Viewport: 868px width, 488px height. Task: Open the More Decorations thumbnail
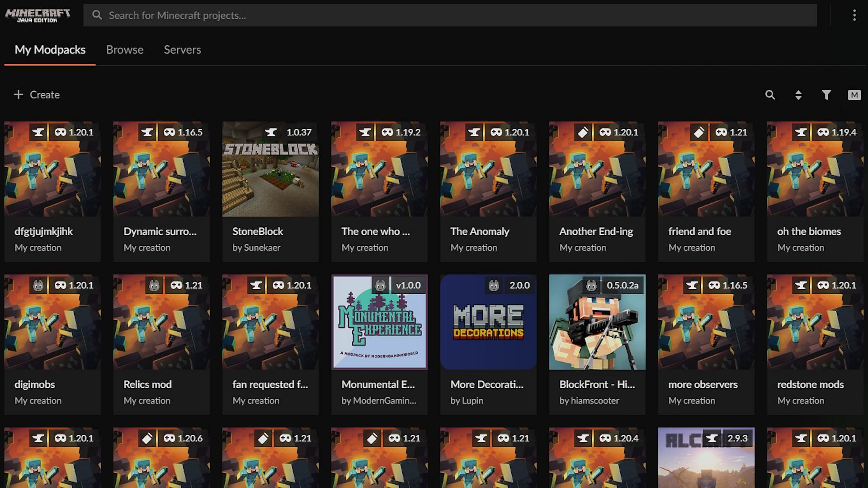[x=488, y=322]
